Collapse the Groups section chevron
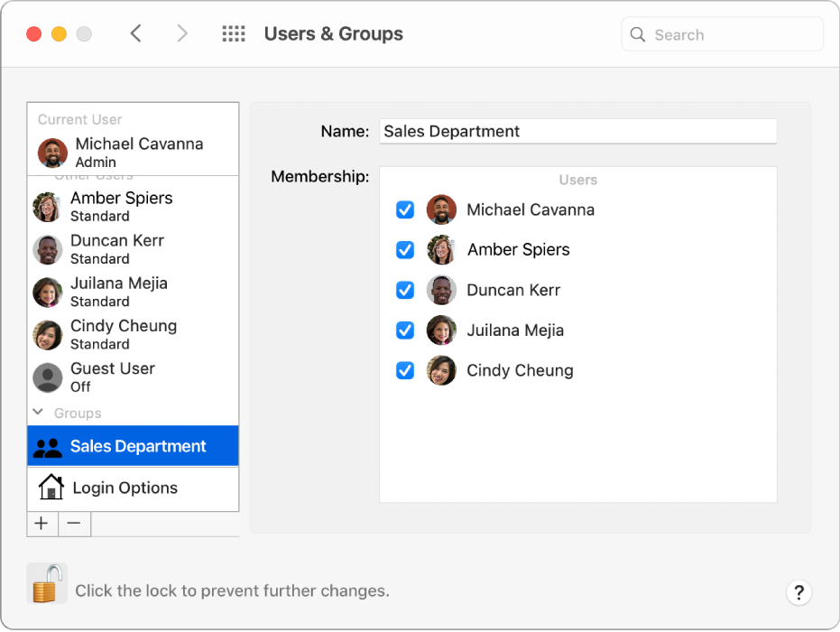The height and width of the screenshot is (632, 840). coord(37,412)
